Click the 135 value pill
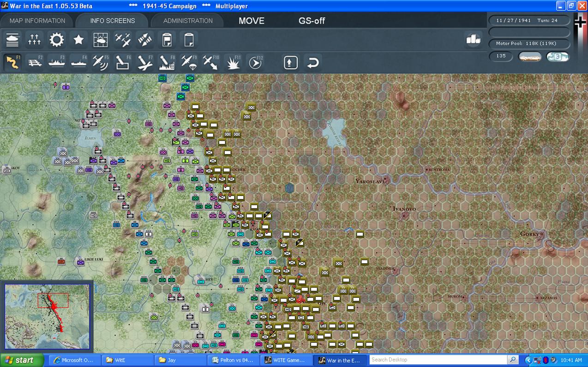The image size is (588, 367). tap(501, 56)
